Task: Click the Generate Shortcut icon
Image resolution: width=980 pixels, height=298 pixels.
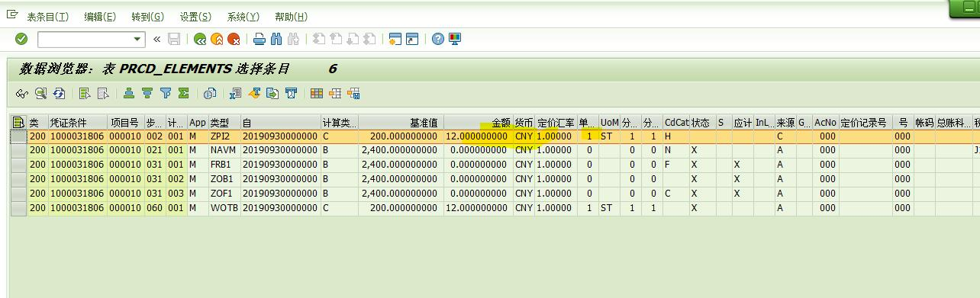Action: tap(412, 39)
